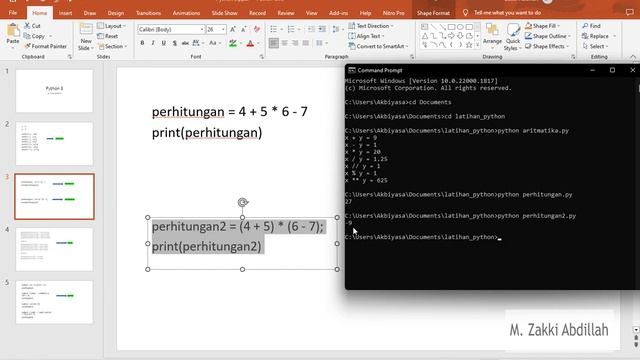Click Reset slide button

[107, 36]
